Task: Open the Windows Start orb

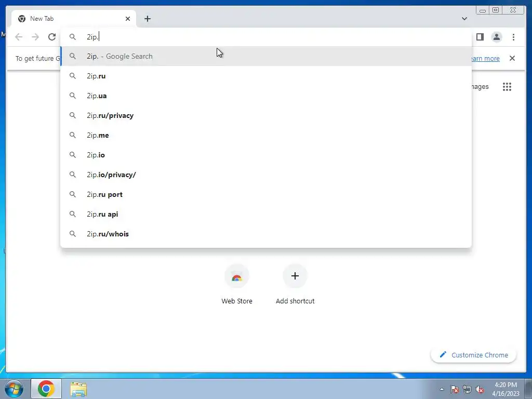Action: (x=14, y=389)
